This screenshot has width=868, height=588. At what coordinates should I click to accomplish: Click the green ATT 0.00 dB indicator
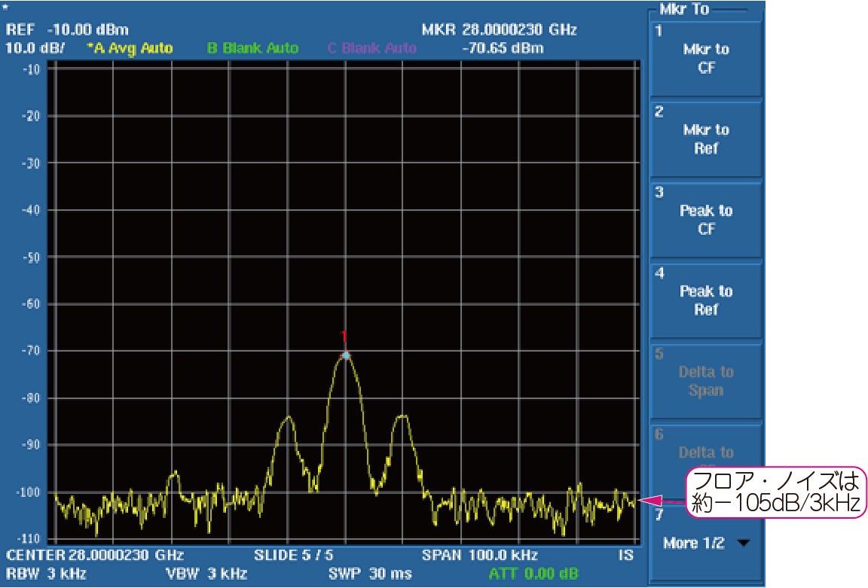pyautogui.click(x=533, y=574)
